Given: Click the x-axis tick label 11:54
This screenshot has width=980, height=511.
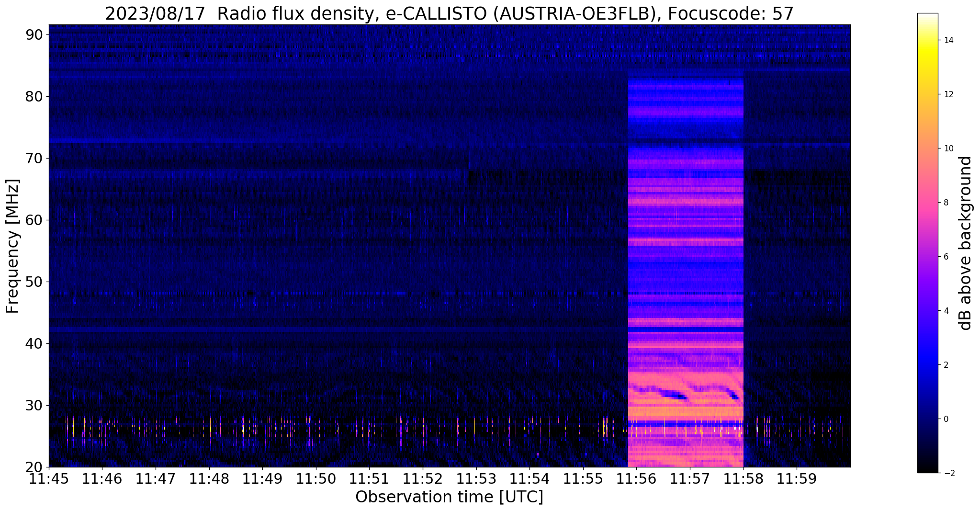Looking at the screenshot, I should (529, 478).
